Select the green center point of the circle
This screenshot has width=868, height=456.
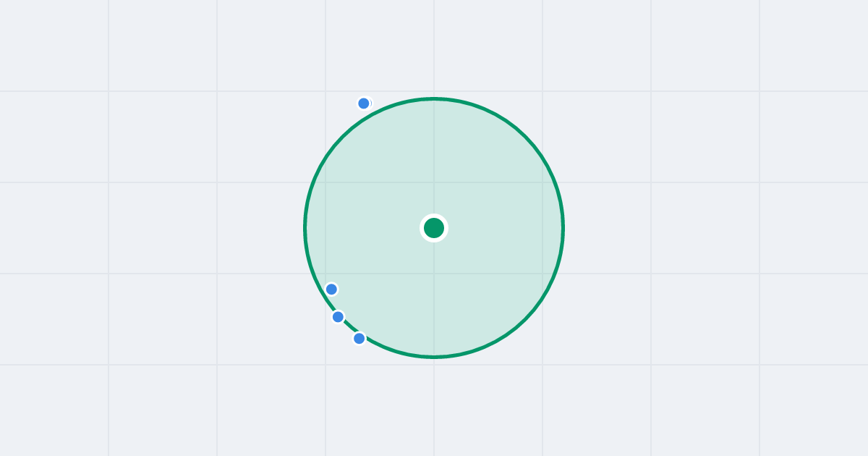pos(434,228)
